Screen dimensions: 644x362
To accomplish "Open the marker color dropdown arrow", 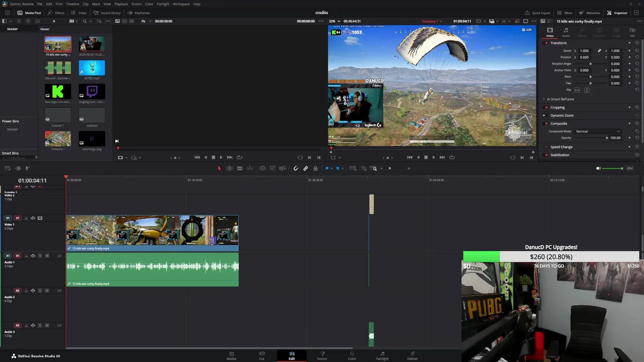I will pos(342,168).
